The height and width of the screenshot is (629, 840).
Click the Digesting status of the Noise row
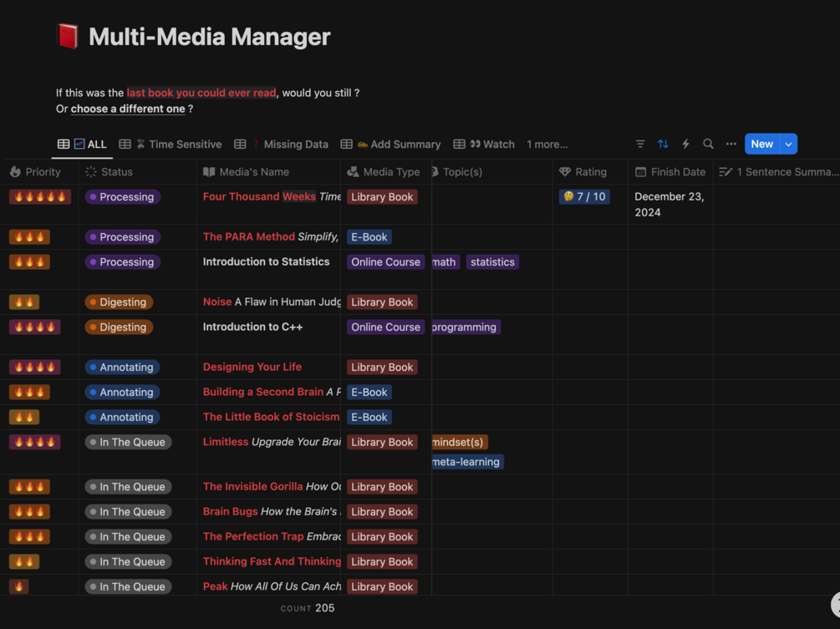pos(119,302)
